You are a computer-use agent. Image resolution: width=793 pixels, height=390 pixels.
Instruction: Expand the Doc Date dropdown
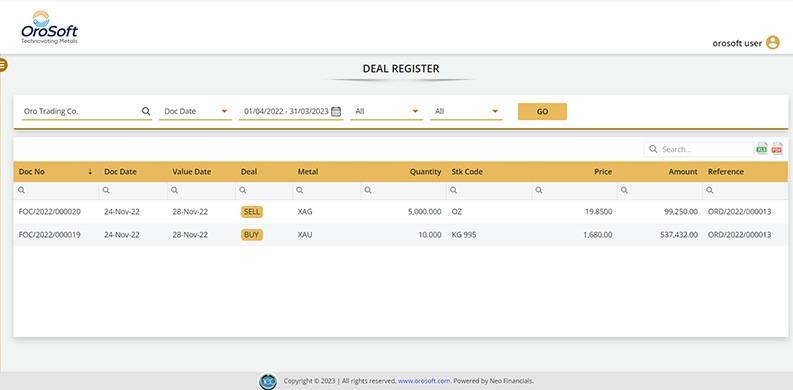195,111
